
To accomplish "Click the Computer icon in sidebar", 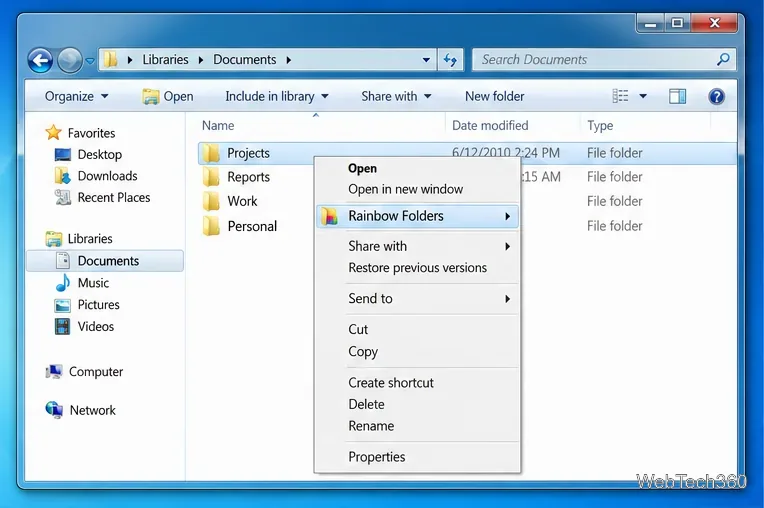I will [x=54, y=372].
